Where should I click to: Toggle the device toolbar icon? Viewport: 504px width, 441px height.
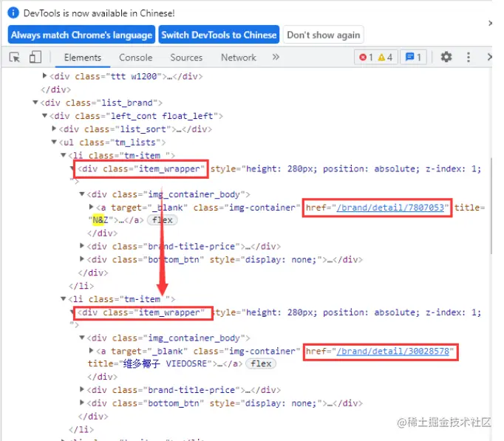tap(35, 58)
